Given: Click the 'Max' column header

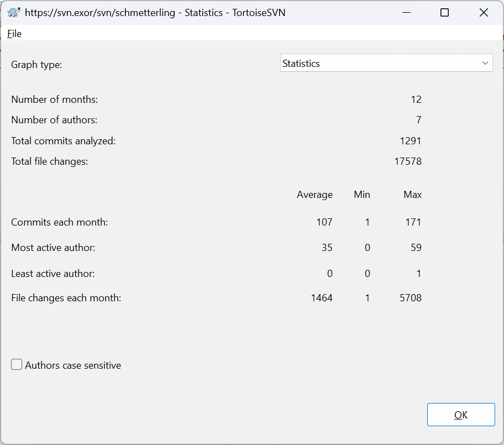Looking at the screenshot, I should pyautogui.click(x=413, y=195).
